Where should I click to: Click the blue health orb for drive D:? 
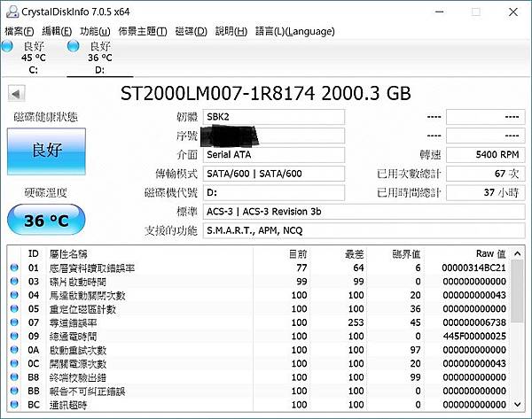pyautogui.click(x=74, y=46)
